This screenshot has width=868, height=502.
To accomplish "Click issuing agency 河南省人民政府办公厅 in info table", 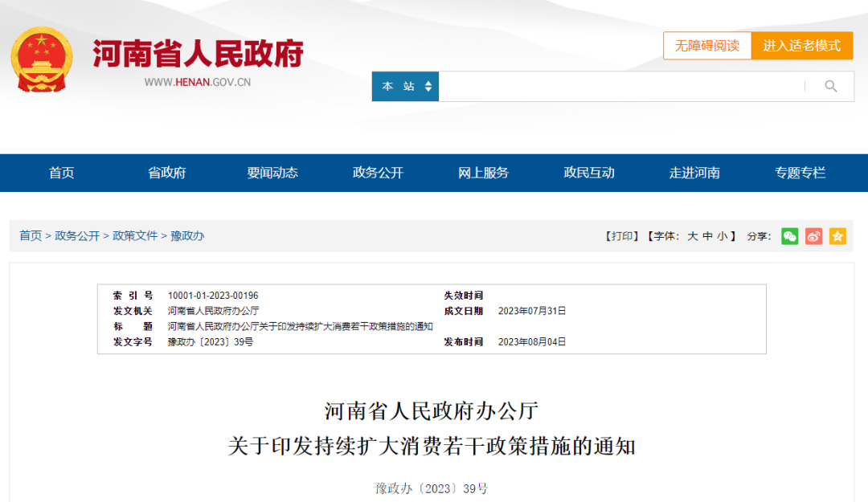I will 213,311.
